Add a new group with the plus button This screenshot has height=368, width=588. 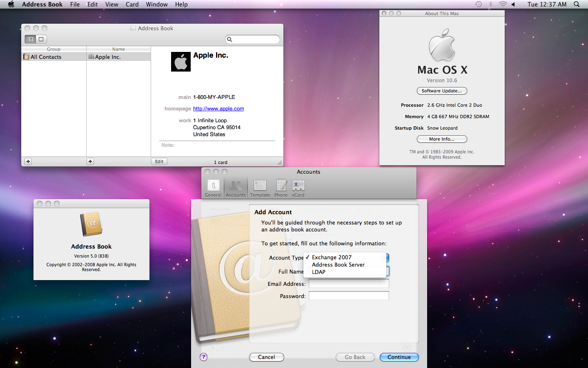[x=28, y=162]
